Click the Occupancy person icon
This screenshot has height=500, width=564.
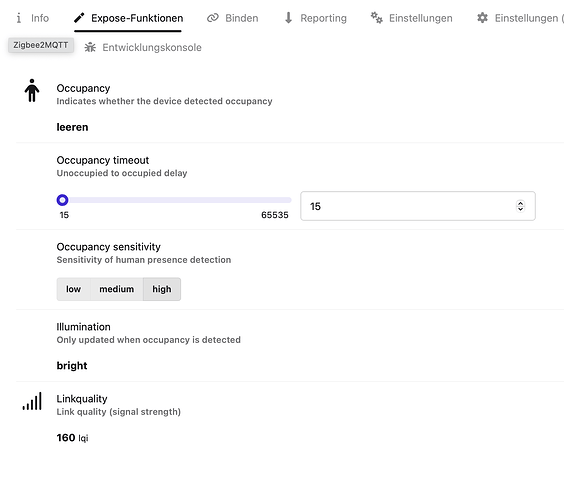click(32, 91)
